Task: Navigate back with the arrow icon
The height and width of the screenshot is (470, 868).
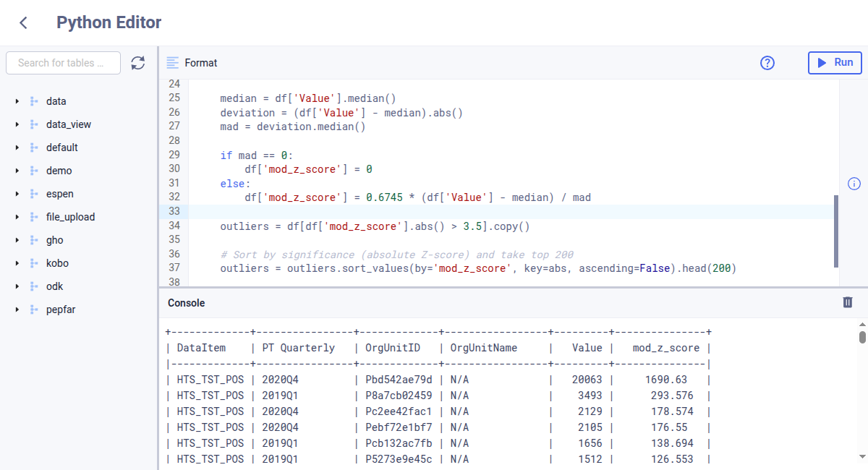Action: [x=22, y=22]
